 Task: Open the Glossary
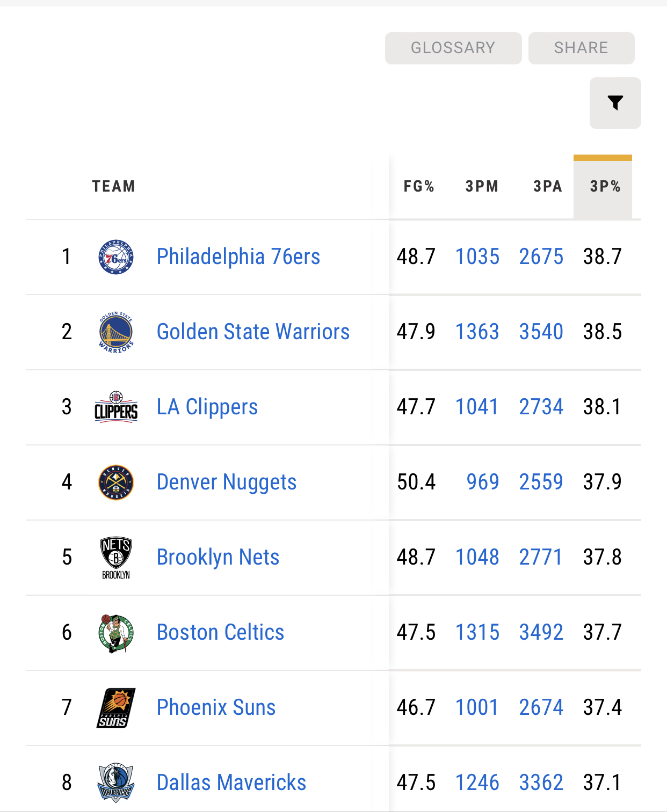[453, 48]
